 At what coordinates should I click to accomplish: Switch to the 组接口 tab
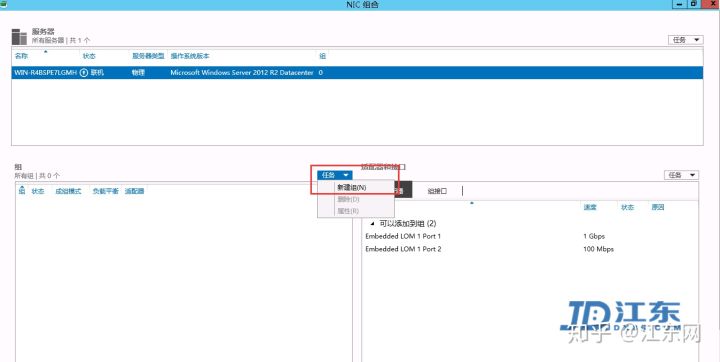[437, 191]
